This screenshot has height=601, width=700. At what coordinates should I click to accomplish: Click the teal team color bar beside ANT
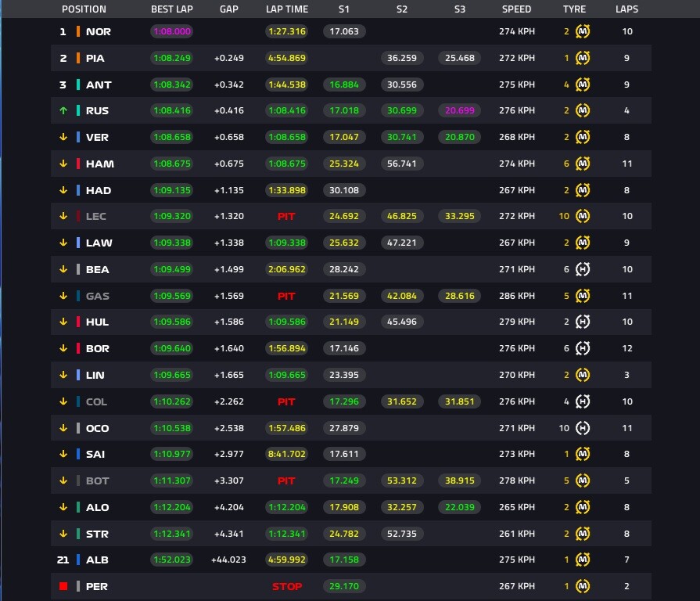(78, 85)
